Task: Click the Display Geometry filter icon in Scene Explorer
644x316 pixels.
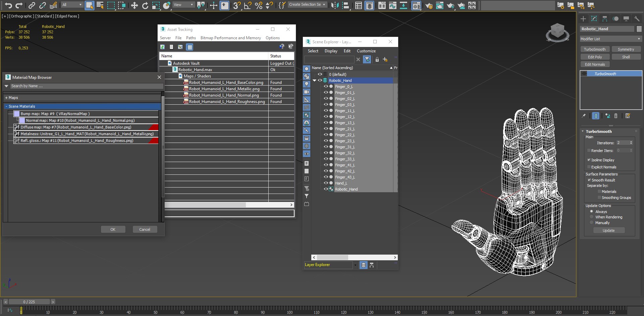Action: coord(307,69)
